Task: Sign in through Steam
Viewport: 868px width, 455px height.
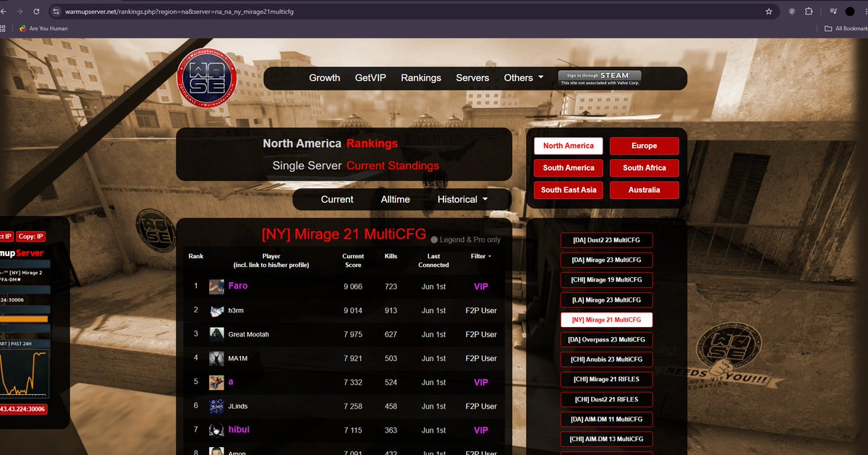Action: click(x=599, y=78)
